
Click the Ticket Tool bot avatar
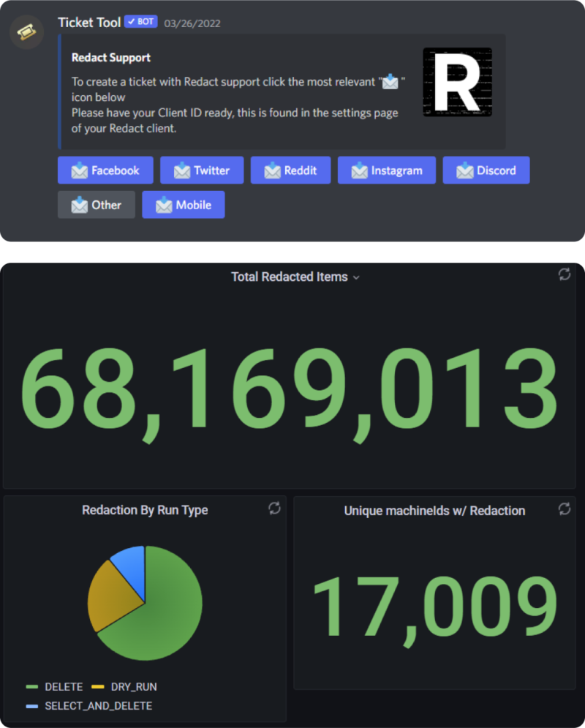click(26, 32)
